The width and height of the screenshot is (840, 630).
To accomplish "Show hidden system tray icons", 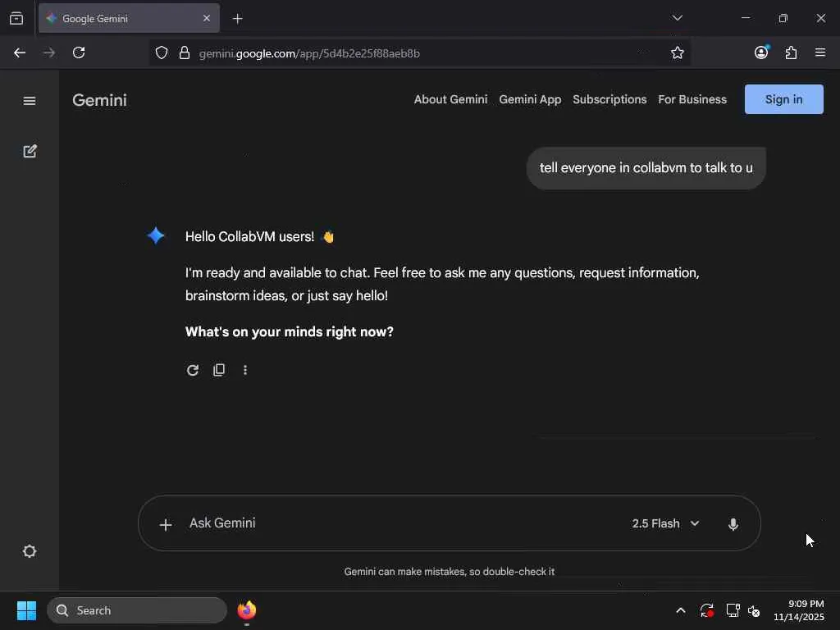I will pyautogui.click(x=680, y=610).
